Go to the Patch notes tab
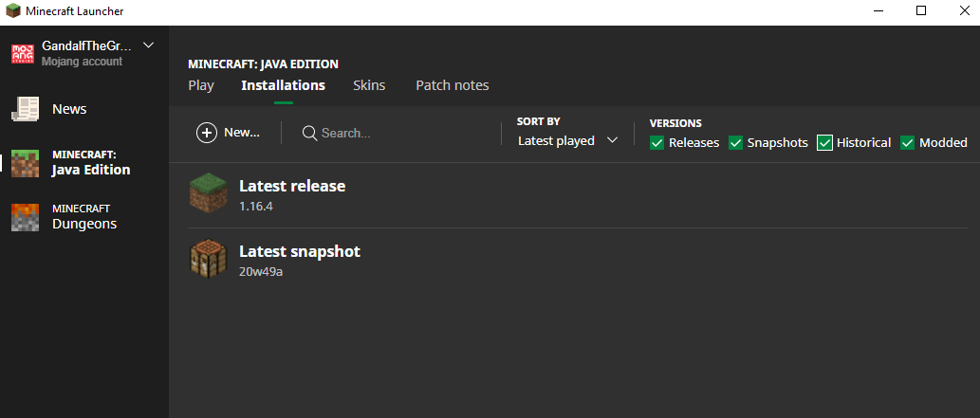980x418 pixels. coord(453,85)
